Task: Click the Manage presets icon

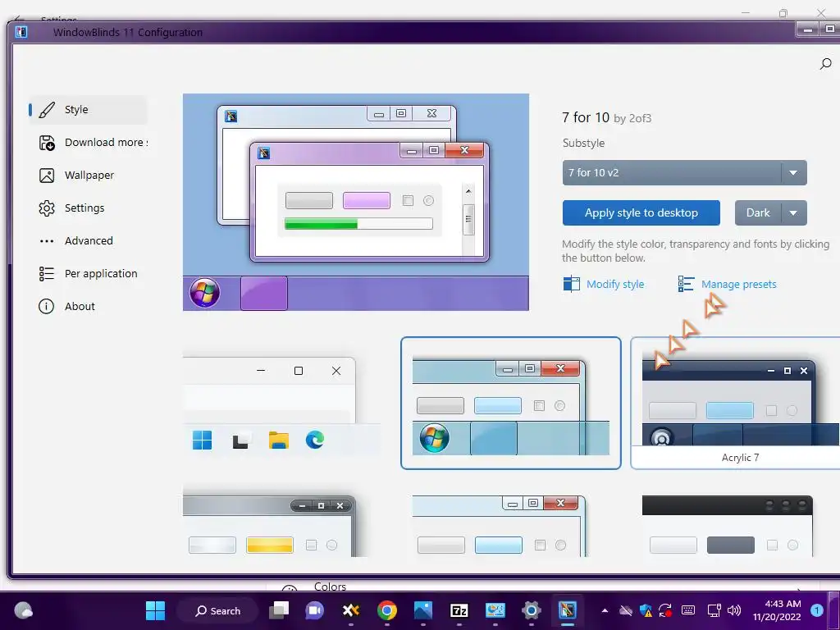Action: click(x=687, y=283)
